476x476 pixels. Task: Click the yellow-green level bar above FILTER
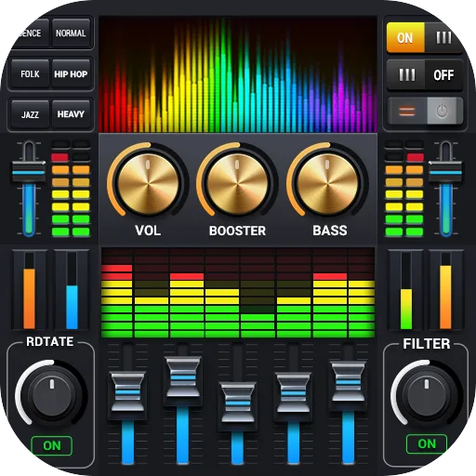pyautogui.click(x=406, y=291)
